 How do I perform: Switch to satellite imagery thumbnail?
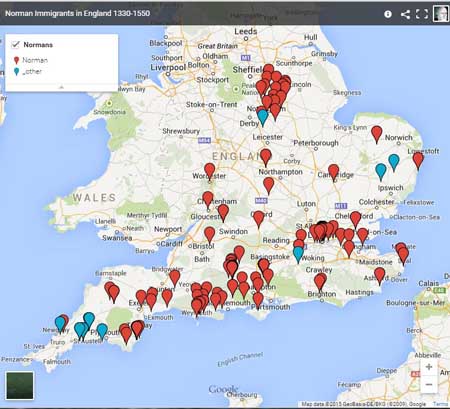click(x=20, y=385)
